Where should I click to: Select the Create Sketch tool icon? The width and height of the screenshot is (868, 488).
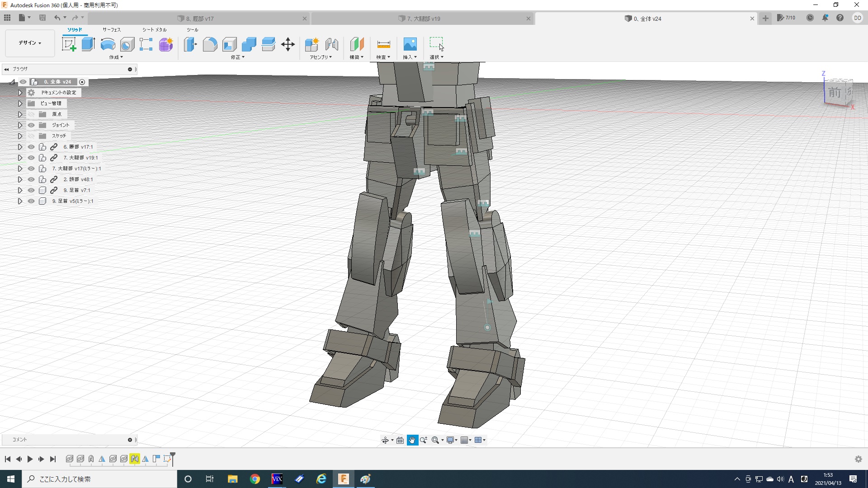click(x=69, y=44)
